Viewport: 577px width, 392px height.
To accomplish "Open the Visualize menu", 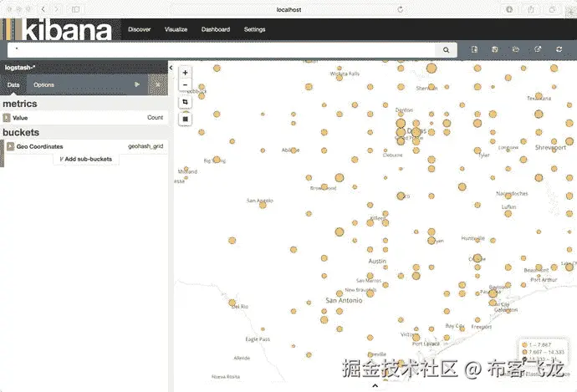I will point(176,29).
